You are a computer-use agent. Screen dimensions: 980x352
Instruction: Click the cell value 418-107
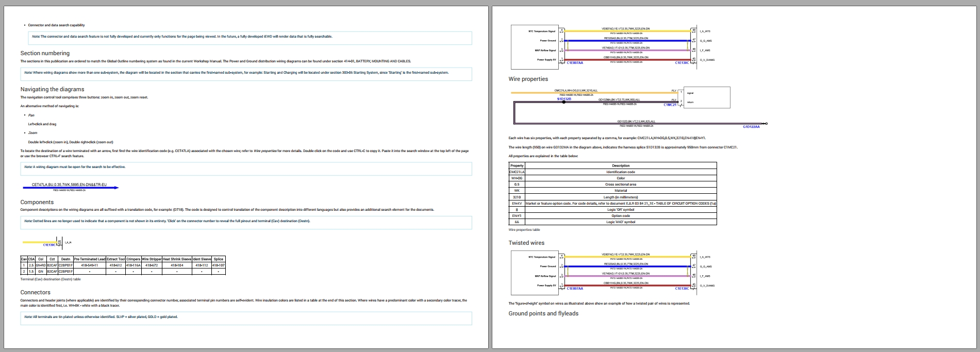click(x=219, y=265)
